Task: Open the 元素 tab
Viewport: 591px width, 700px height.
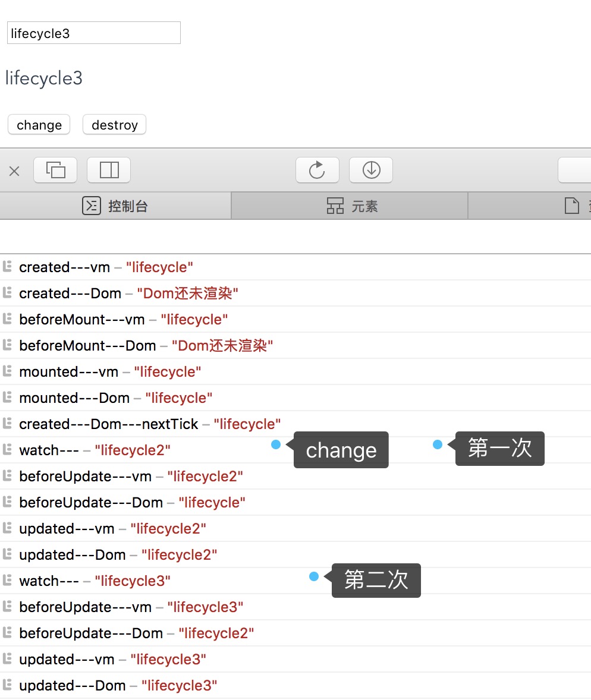Action: click(x=352, y=206)
